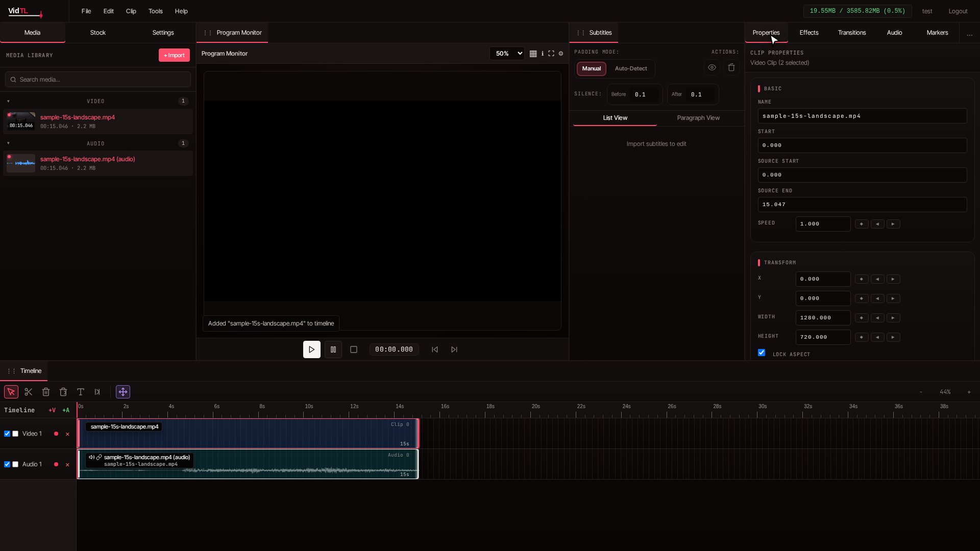Pause playback in the monitor
Screen dimensions: 980x551
click(333, 349)
